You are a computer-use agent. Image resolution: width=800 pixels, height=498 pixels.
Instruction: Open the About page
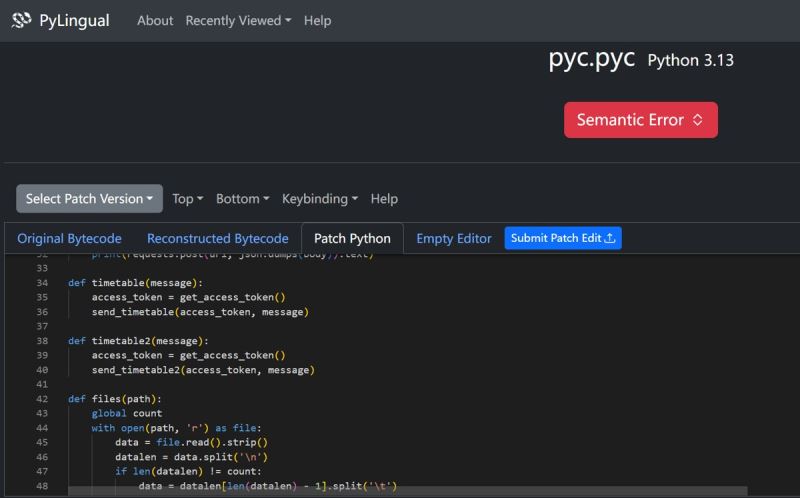155,20
